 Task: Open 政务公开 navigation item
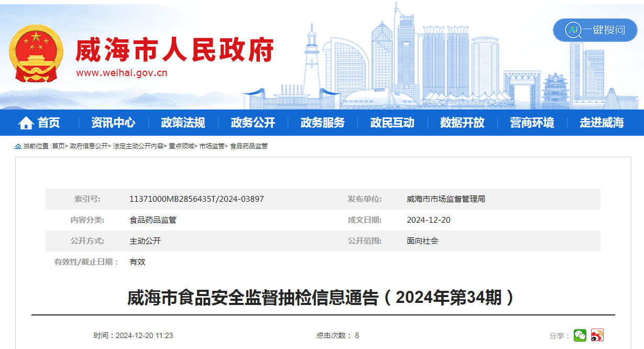pos(253,123)
